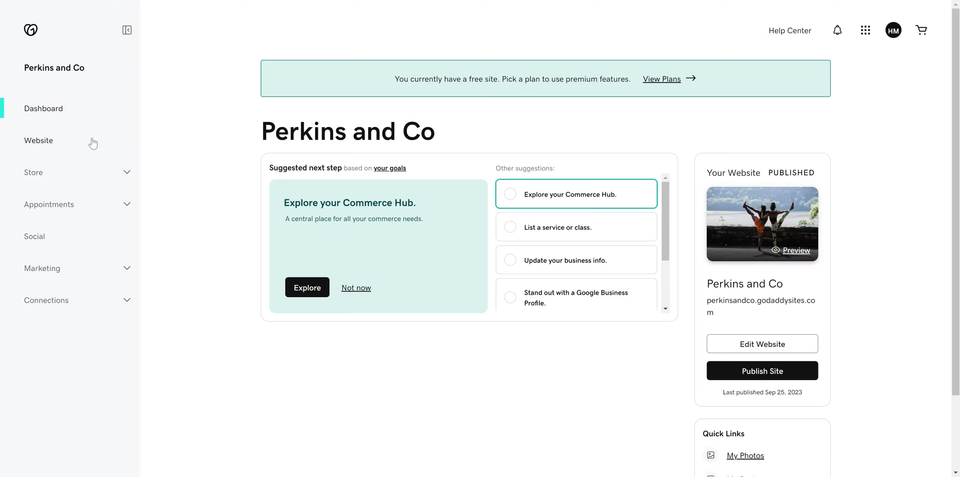Click the GoDaddy logo icon

tap(31, 30)
